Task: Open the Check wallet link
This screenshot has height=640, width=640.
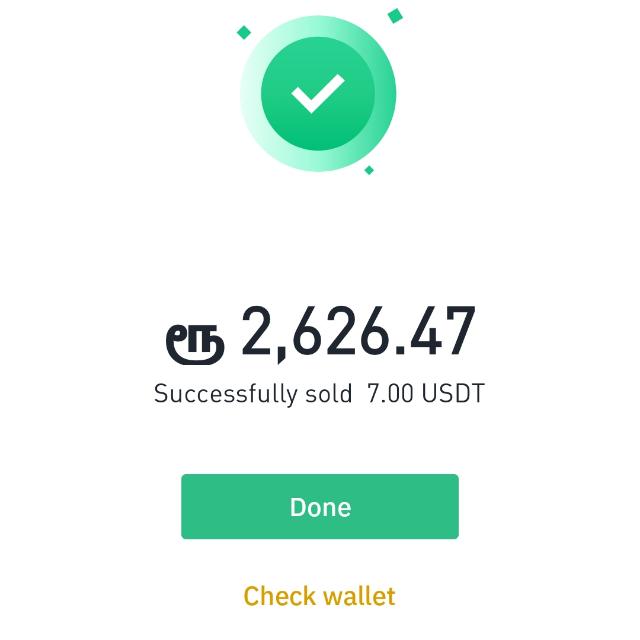Action: (320, 596)
